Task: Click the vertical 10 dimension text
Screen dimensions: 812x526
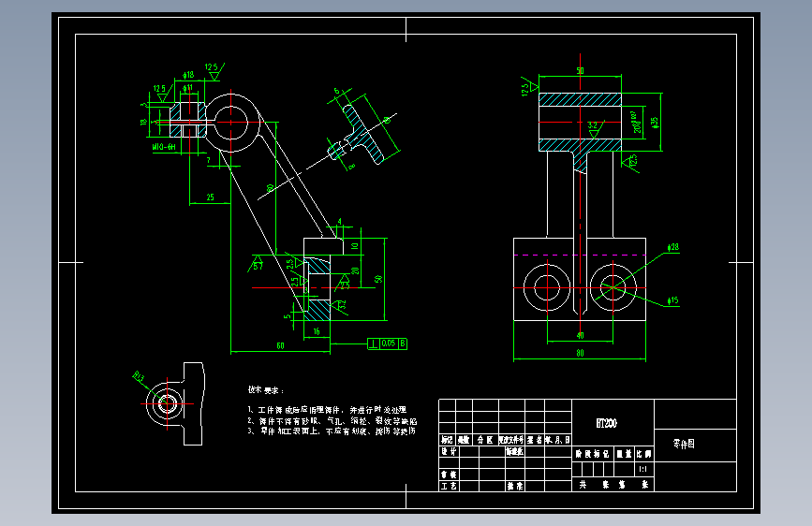Action: coord(355,246)
